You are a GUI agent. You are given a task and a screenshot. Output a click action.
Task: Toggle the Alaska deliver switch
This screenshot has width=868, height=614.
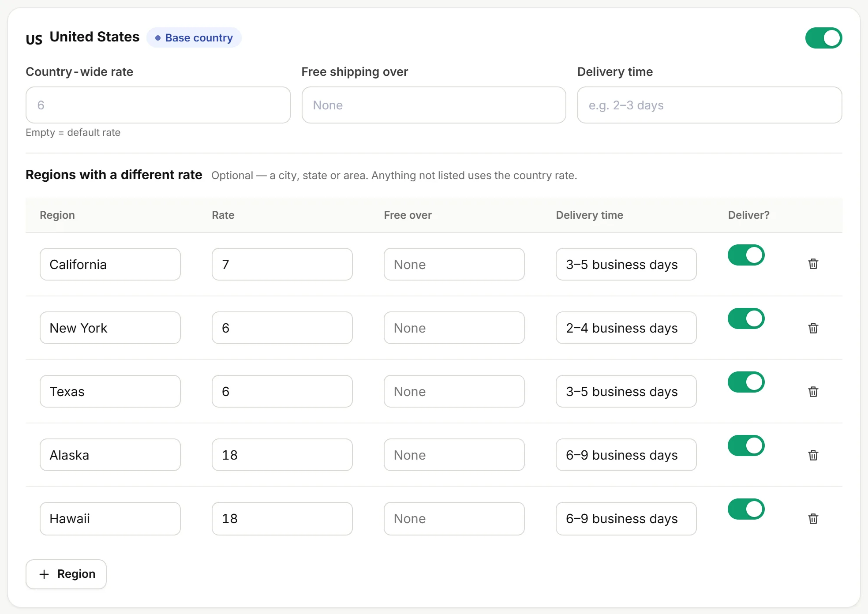pyautogui.click(x=746, y=446)
